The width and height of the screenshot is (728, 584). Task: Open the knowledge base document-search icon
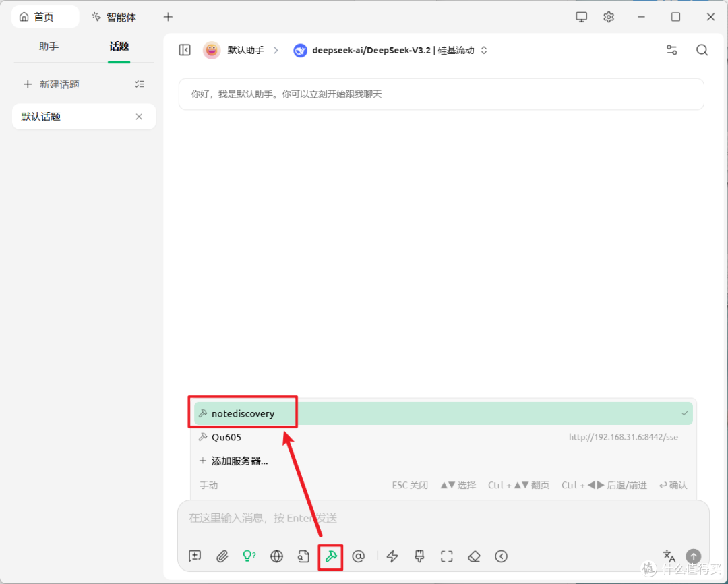[303, 556]
